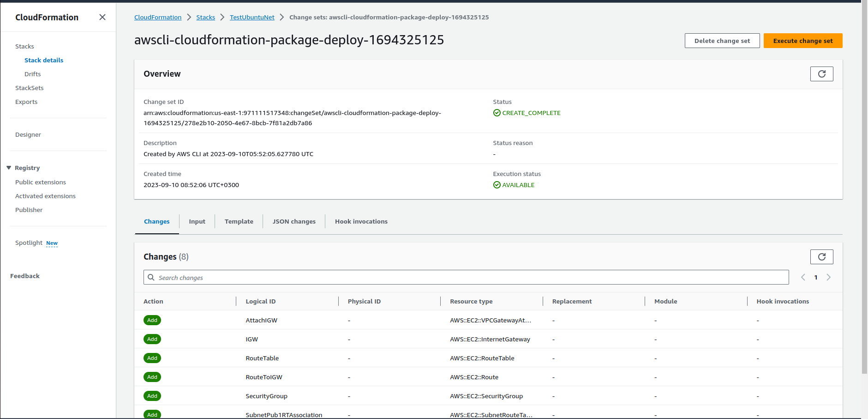
Task: Collapse the Registry section
Action: tap(9, 168)
